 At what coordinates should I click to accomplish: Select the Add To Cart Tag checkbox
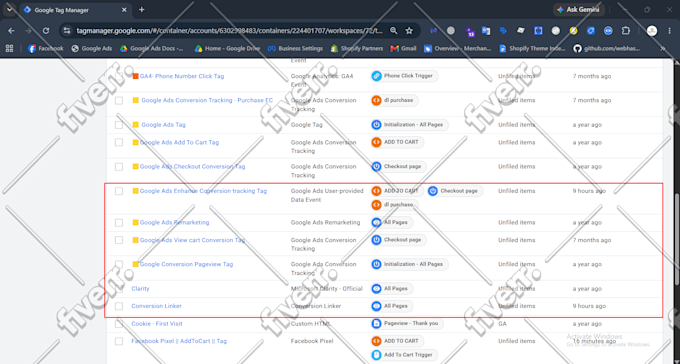tap(119, 142)
